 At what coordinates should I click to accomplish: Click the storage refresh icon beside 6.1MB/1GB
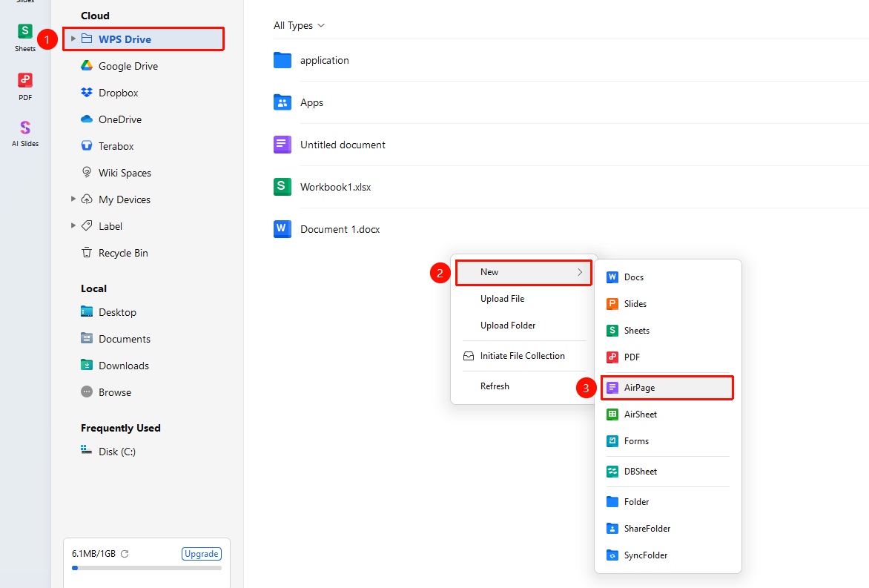coord(125,554)
